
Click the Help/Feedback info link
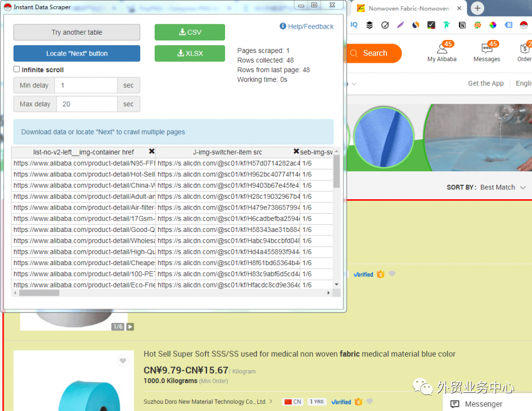307,26
